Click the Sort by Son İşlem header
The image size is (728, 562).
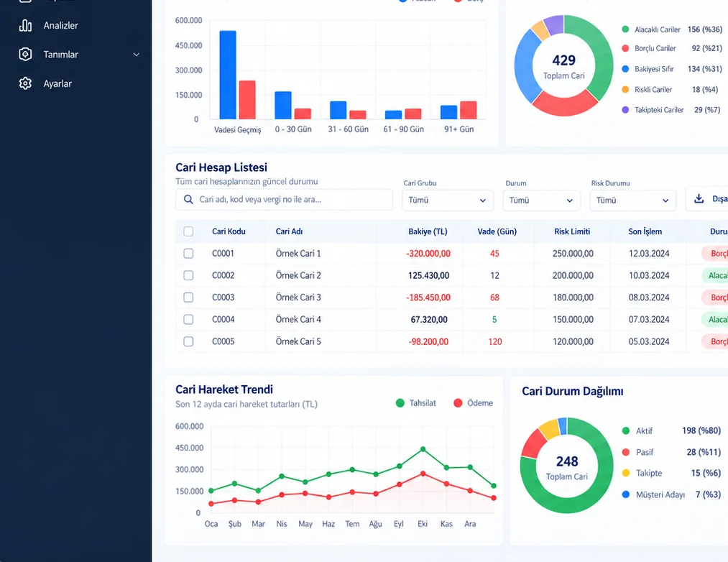coord(645,231)
